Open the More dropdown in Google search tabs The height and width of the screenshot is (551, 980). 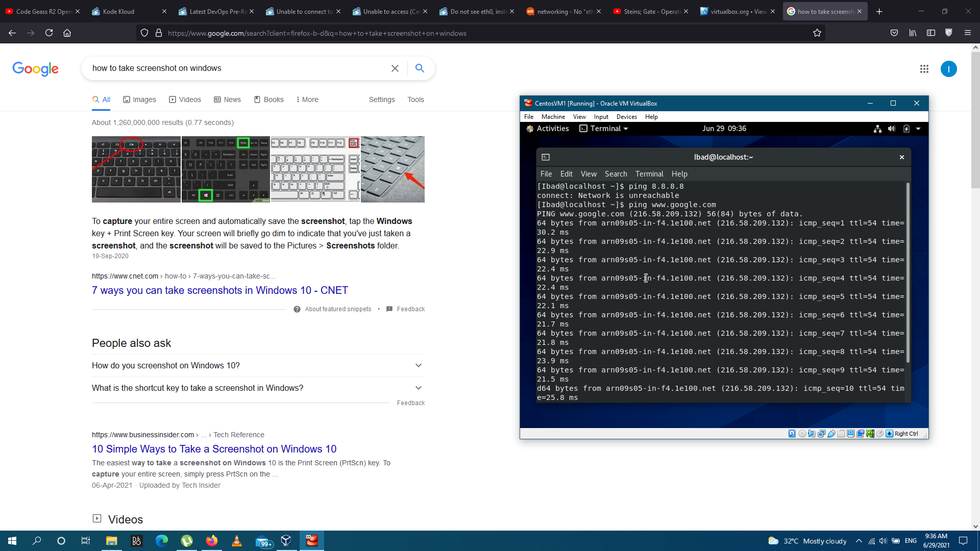pyautogui.click(x=307, y=99)
